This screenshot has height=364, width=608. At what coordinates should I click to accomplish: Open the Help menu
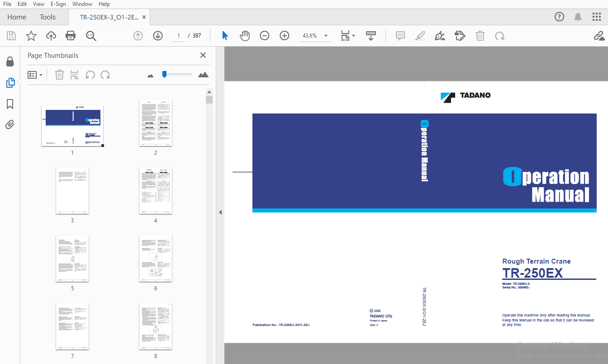(104, 4)
